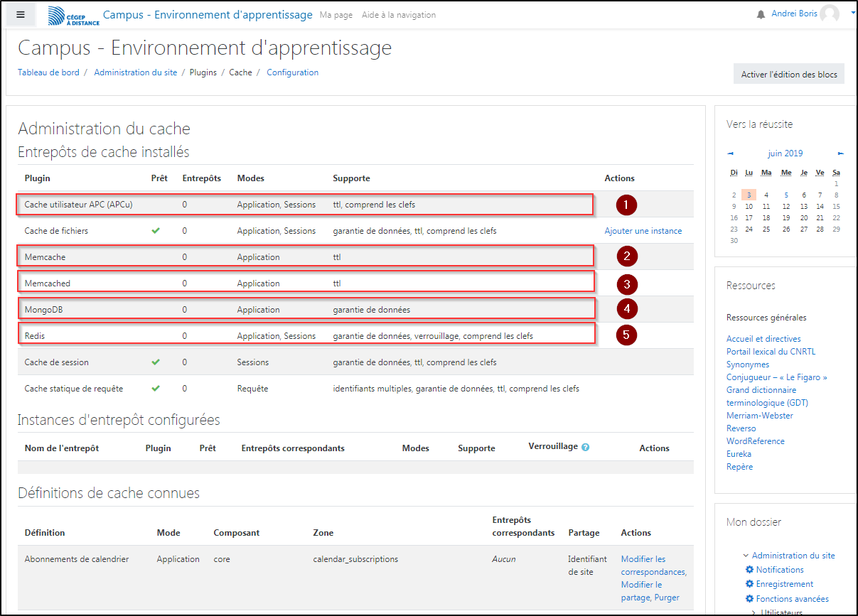The width and height of the screenshot is (858, 616).
Task: Open juin 2019 calendar month link
Action: [785, 153]
